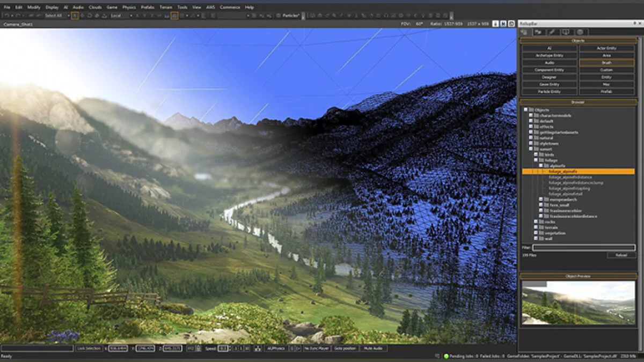Select foliage_alpinefirsapling in the tree
The width and height of the screenshot is (644, 362).
[569, 188]
